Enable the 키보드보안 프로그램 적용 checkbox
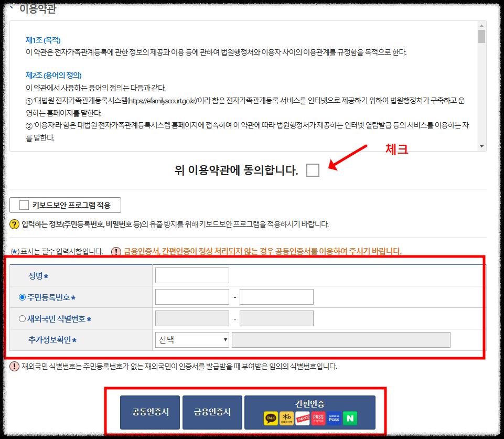 [24, 205]
